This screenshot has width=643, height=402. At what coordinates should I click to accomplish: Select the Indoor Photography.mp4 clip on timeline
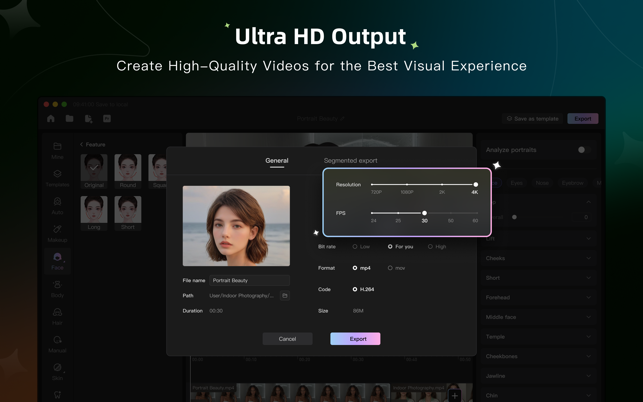(x=431, y=392)
